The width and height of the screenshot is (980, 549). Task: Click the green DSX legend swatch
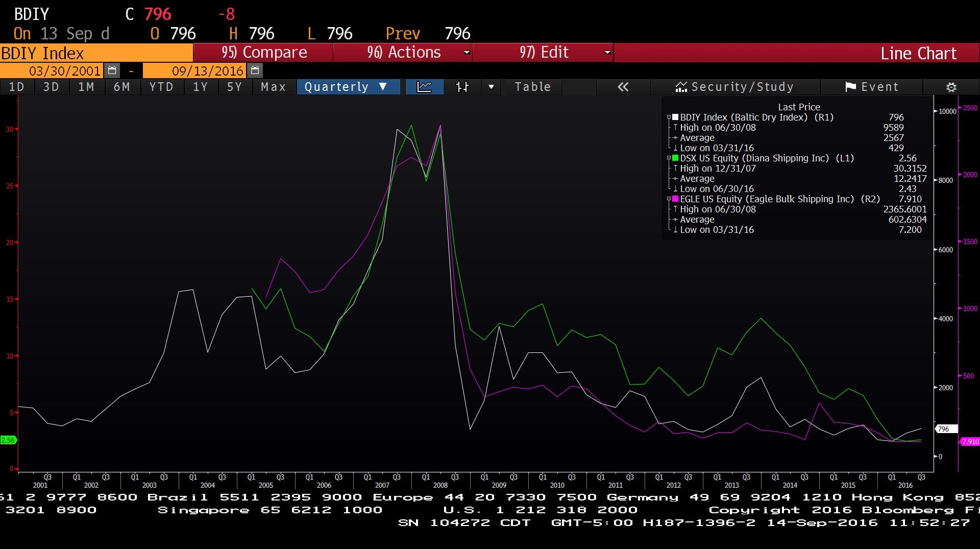click(675, 158)
